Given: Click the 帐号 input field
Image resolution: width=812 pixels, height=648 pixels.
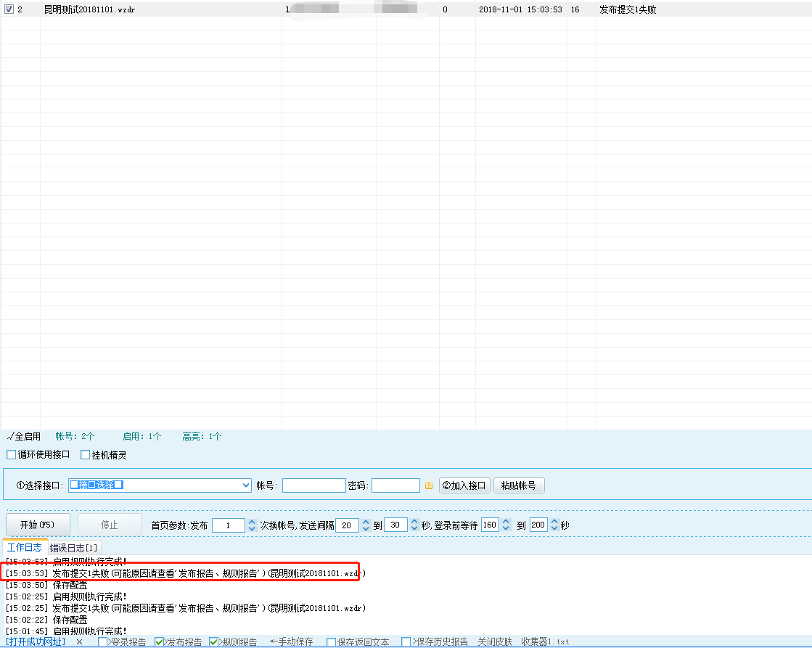Looking at the screenshot, I should (x=313, y=485).
